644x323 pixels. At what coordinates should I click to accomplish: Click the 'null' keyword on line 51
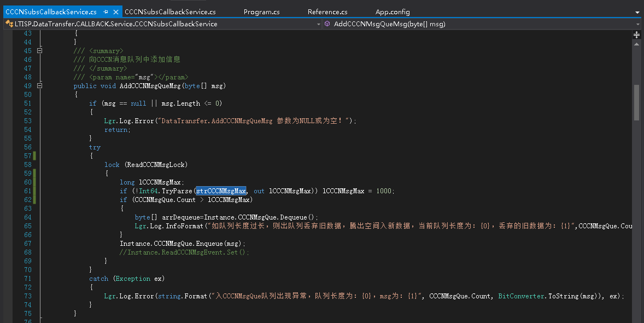[138, 103]
